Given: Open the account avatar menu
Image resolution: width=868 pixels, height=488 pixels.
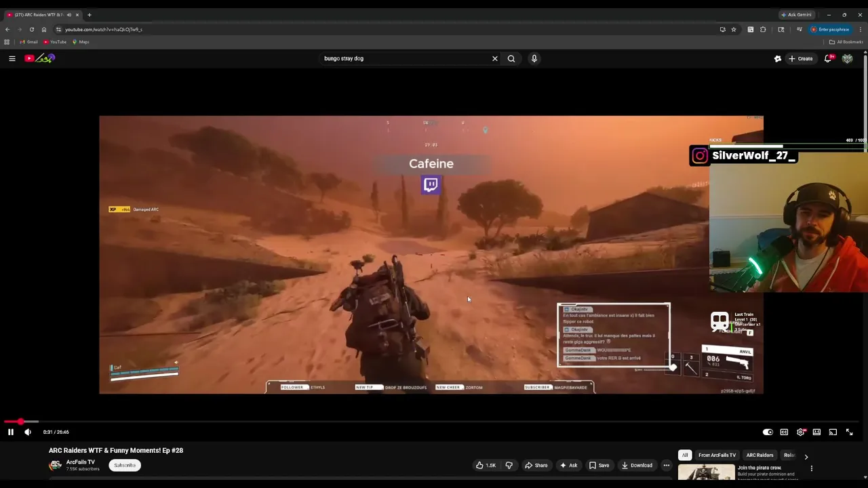Looking at the screenshot, I should coord(848,59).
